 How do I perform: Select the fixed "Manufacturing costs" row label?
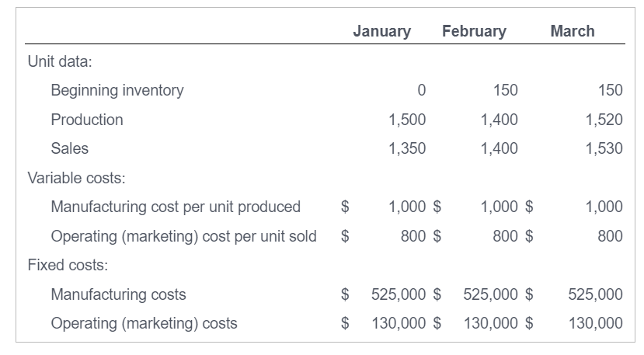pyautogui.click(x=118, y=294)
